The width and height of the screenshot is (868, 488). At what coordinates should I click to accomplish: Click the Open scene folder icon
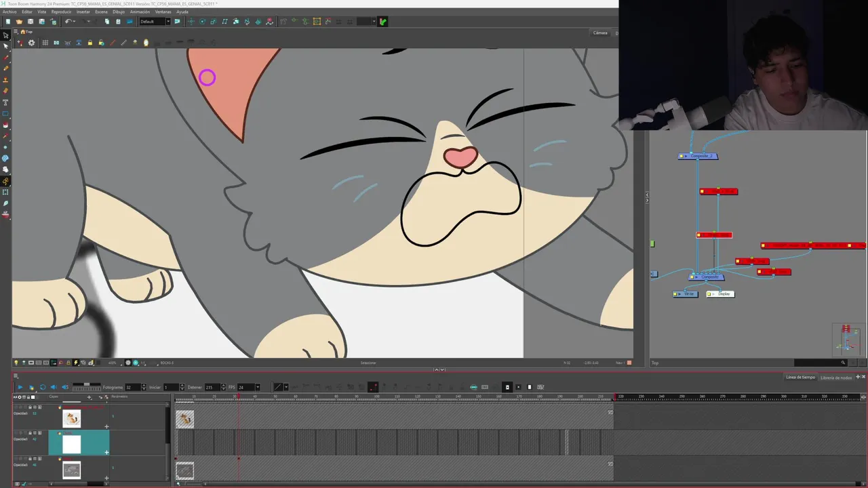pyautogui.click(x=19, y=22)
